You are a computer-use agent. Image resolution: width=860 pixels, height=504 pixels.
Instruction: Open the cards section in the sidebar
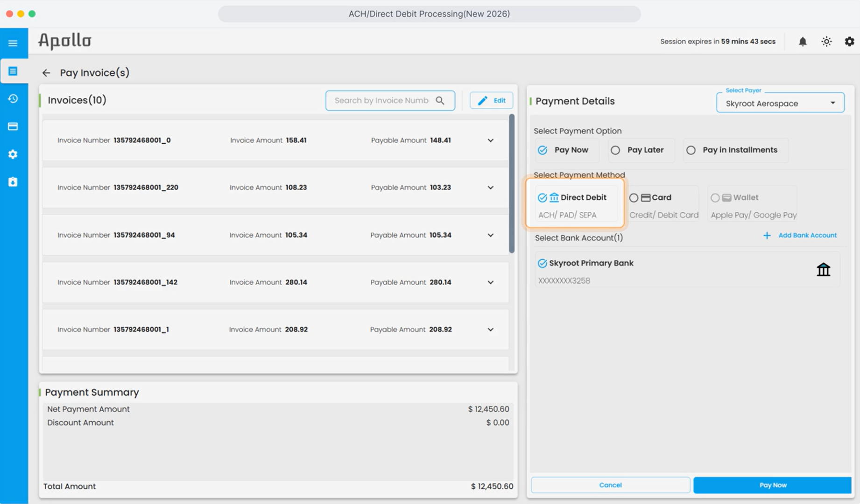(x=13, y=126)
